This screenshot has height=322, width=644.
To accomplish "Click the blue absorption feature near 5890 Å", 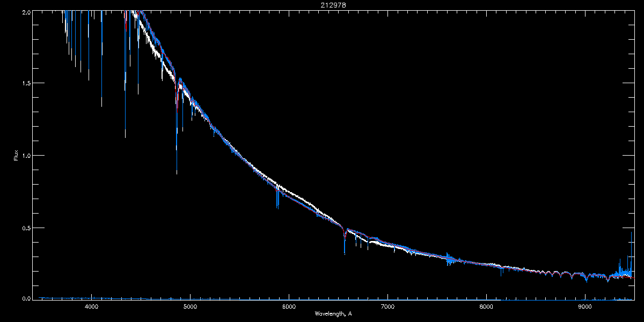I will tap(277, 196).
